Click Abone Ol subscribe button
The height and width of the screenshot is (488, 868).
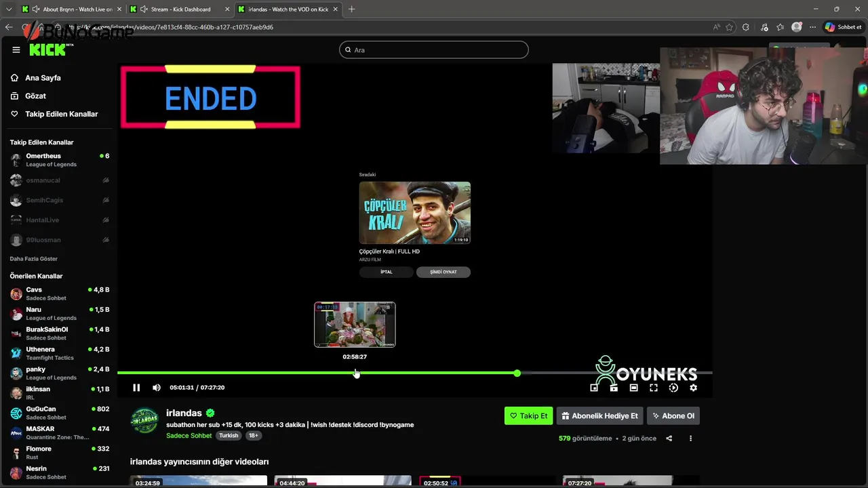673,416
